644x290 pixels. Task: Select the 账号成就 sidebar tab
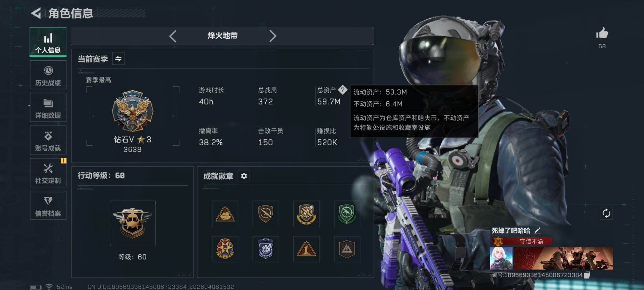point(48,140)
